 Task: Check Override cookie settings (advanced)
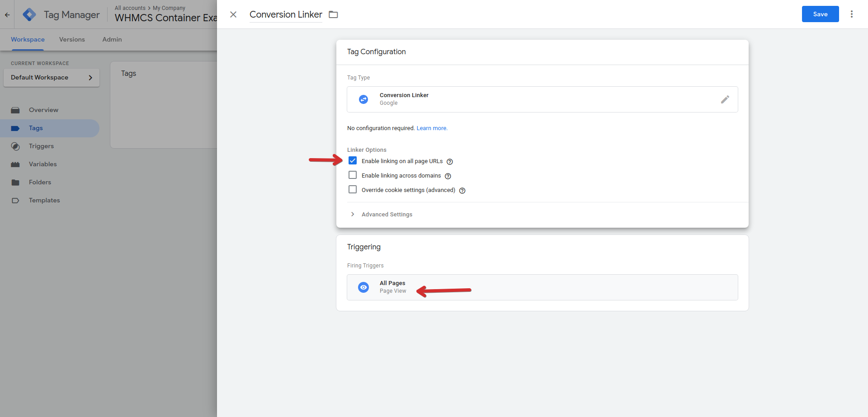353,190
